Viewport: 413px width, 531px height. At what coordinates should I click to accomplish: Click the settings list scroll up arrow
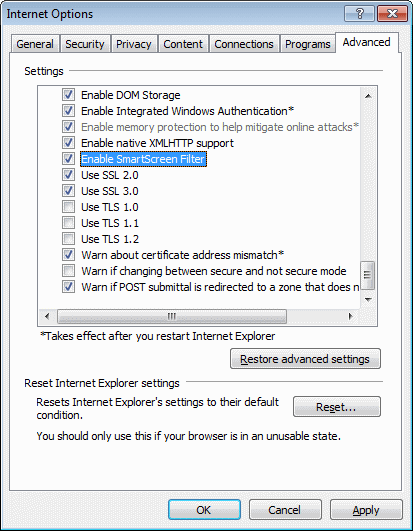coord(368,96)
